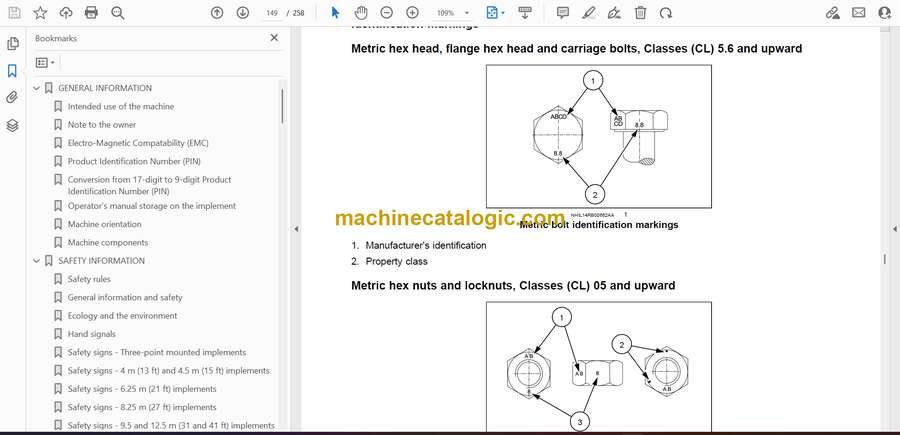Viewport: 900px width, 435px height.
Task: Collapse left navigation pane arrow
Action: coord(296,229)
